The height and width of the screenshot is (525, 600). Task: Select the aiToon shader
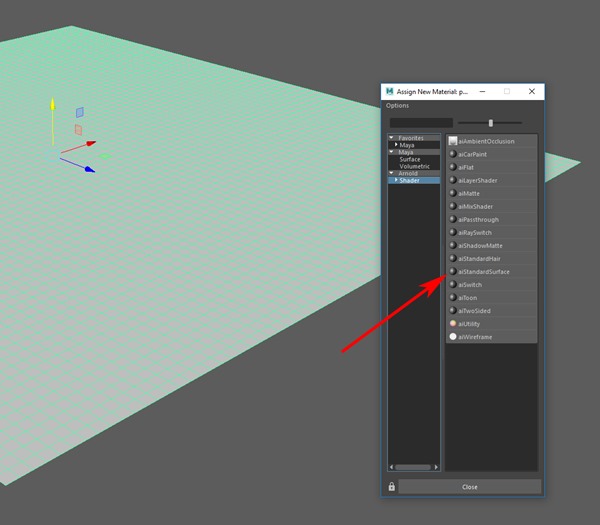[x=492, y=297]
